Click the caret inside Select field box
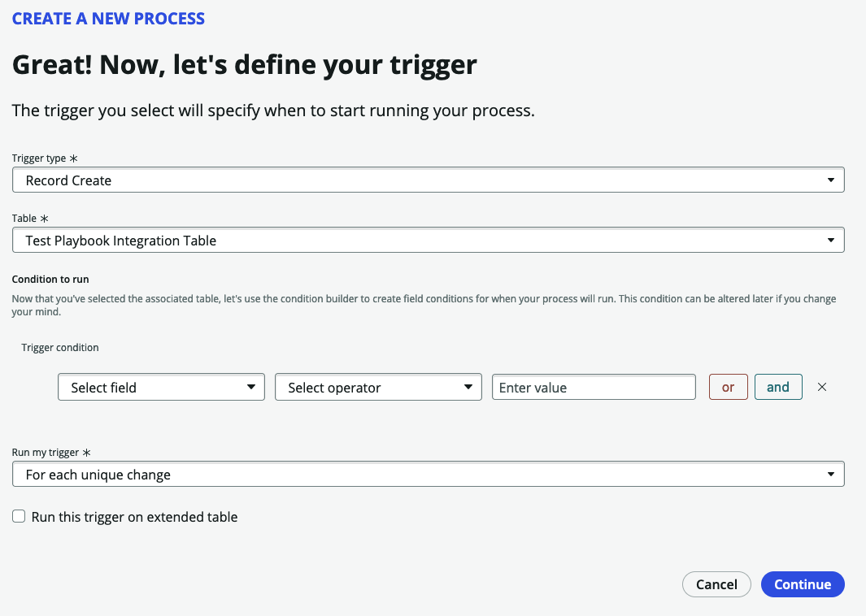The image size is (866, 616). pyautogui.click(x=251, y=388)
